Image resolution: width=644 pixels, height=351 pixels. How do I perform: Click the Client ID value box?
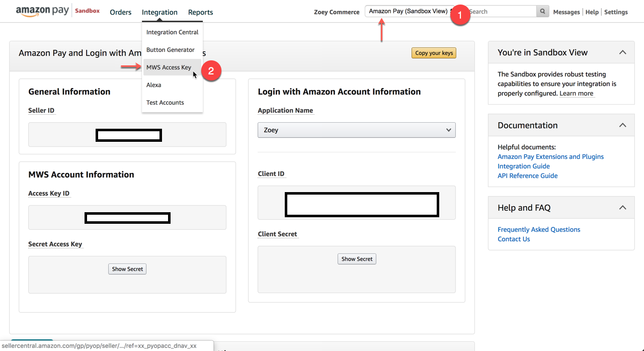pyautogui.click(x=357, y=203)
